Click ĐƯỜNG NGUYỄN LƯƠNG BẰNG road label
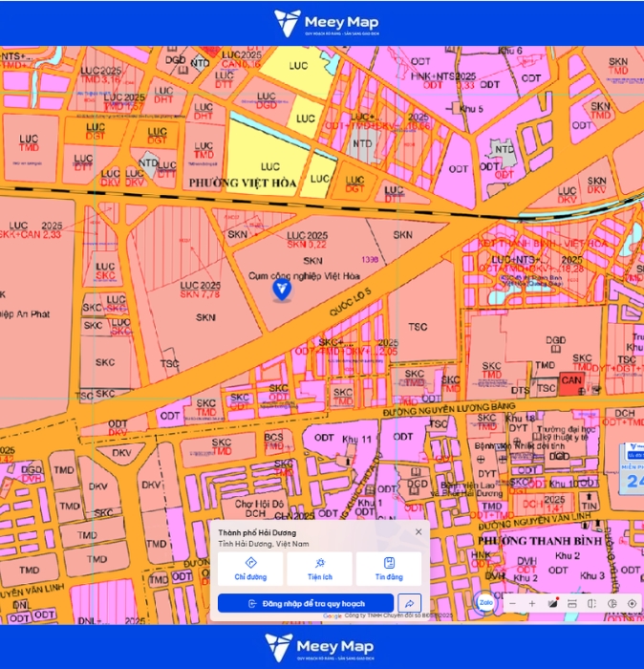644x669 pixels. tap(449, 409)
